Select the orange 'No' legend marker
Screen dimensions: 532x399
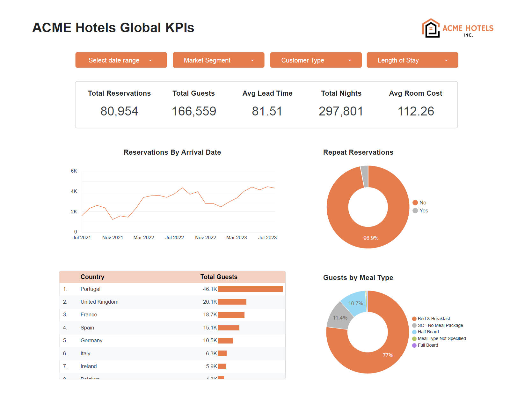click(415, 203)
